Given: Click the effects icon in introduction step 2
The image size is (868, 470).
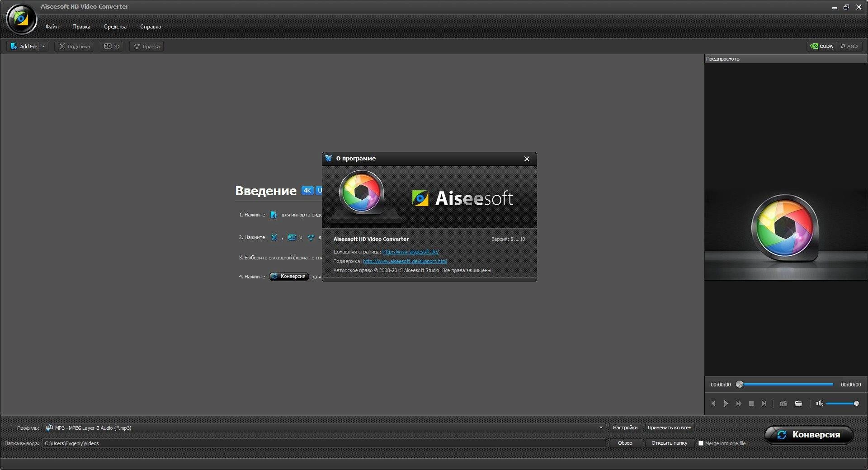Looking at the screenshot, I should click(x=311, y=237).
